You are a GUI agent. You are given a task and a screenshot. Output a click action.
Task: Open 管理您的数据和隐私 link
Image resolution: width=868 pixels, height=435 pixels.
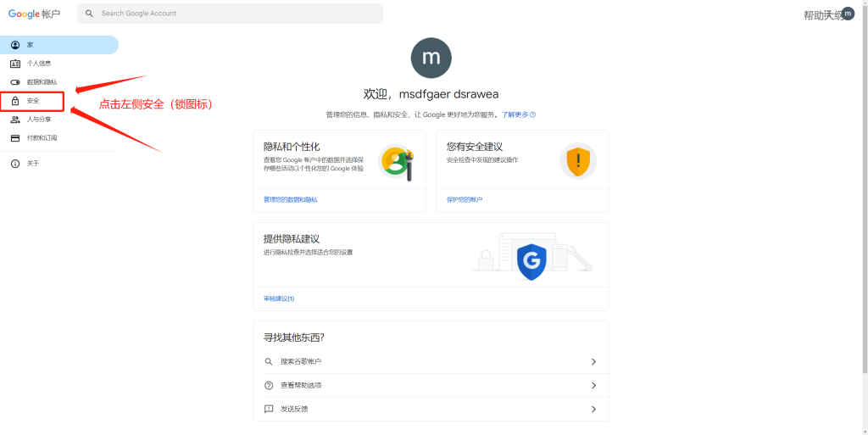[291, 199]
